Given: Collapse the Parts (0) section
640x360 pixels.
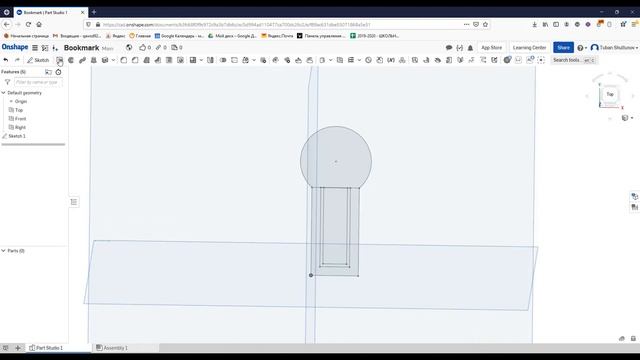Looking at the screenshot, I should point(3,251).
